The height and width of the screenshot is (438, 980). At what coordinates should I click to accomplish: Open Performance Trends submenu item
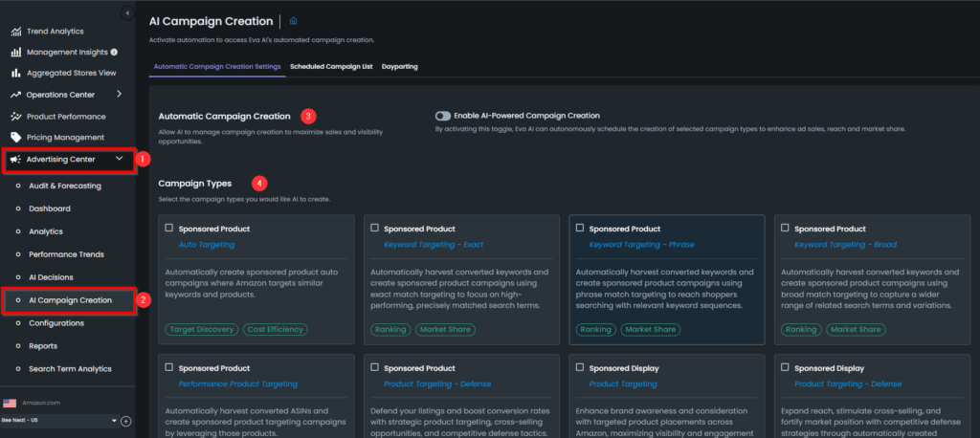66,254
